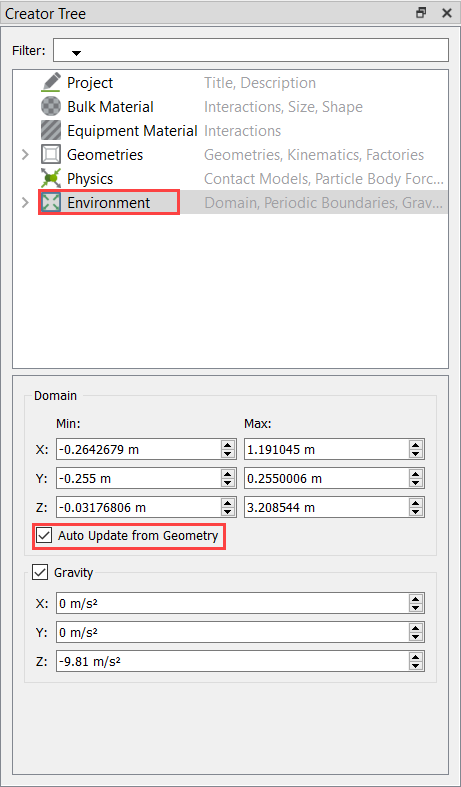Close the Creator Tree panel
This screenshot has height=787, width=461.
[446, 13]
